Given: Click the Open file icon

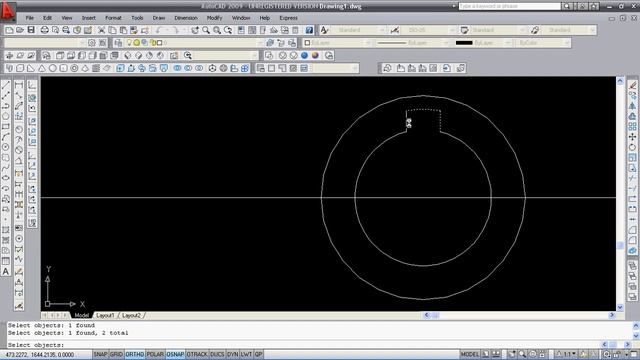Looking at the screenshot, I should pos(20,30).
